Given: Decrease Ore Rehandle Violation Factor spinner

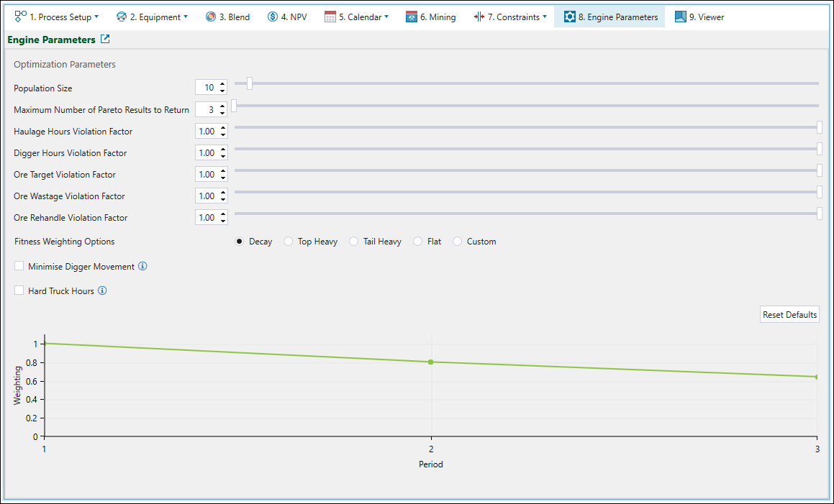Looking at the screenshot, I should pos(223,221).
